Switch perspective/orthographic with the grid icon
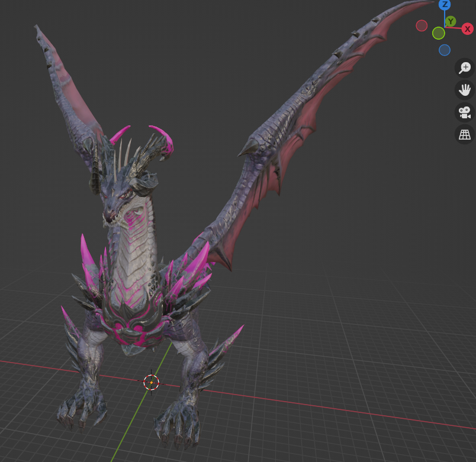The image size is (476, 462). [465, 134]
